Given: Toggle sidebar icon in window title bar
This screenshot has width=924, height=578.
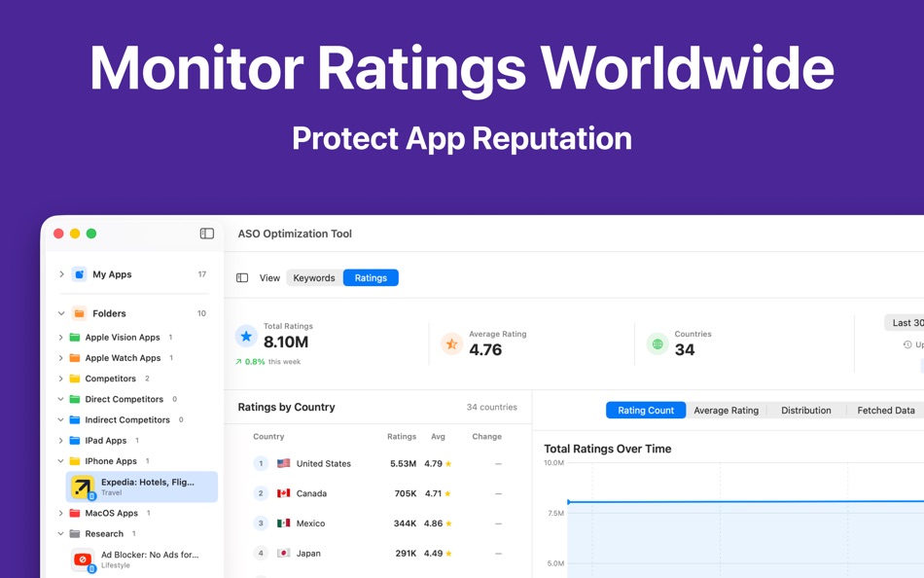Looking at the screenshot, I should pos(207,234).
